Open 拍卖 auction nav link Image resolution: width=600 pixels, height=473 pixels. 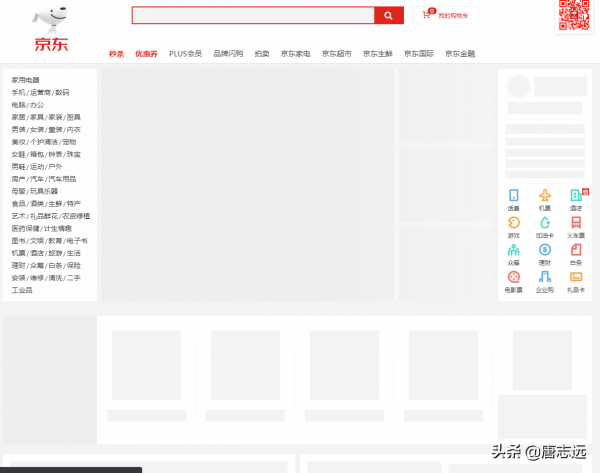(x=262, y=54)
